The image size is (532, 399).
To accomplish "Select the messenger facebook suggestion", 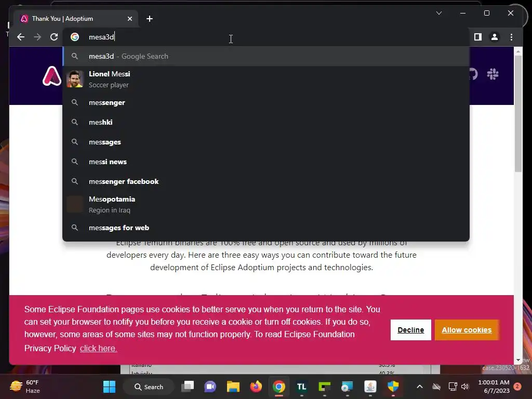I will pyautogui.click(x=266, y=181).
